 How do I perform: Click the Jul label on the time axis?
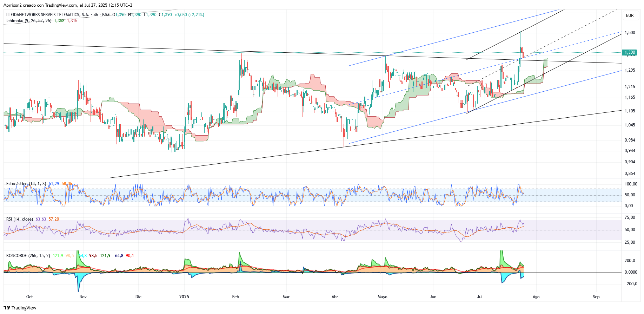pyautogui.click(x=480, y=297)
